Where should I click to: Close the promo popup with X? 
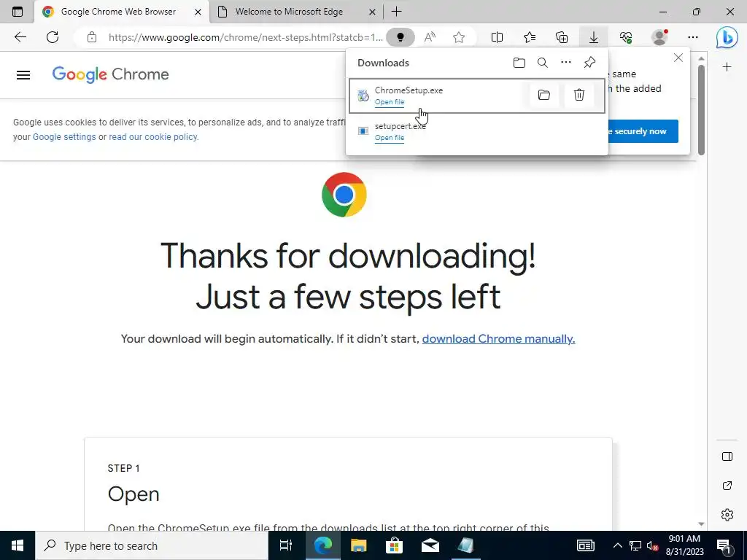678,58
